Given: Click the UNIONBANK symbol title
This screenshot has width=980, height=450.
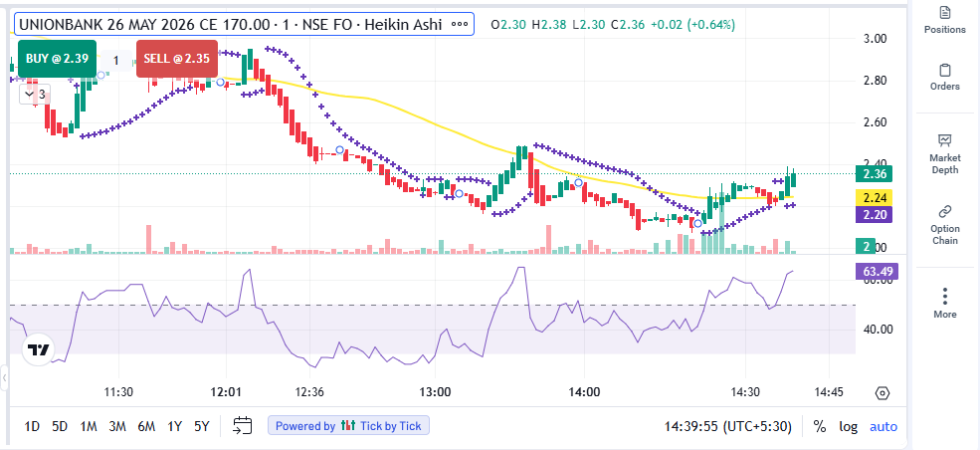Looking at the screenshot, I should [231, 25].
